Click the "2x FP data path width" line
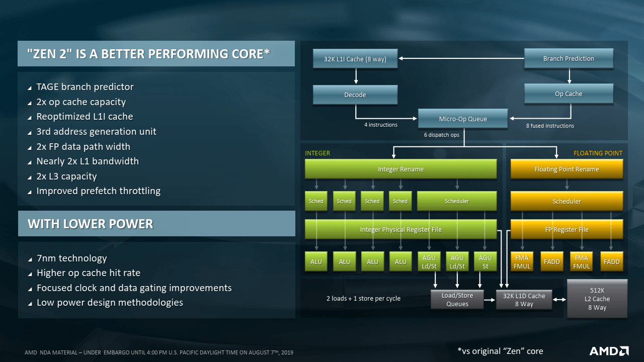Screen dimensions: 644x362 83,147
